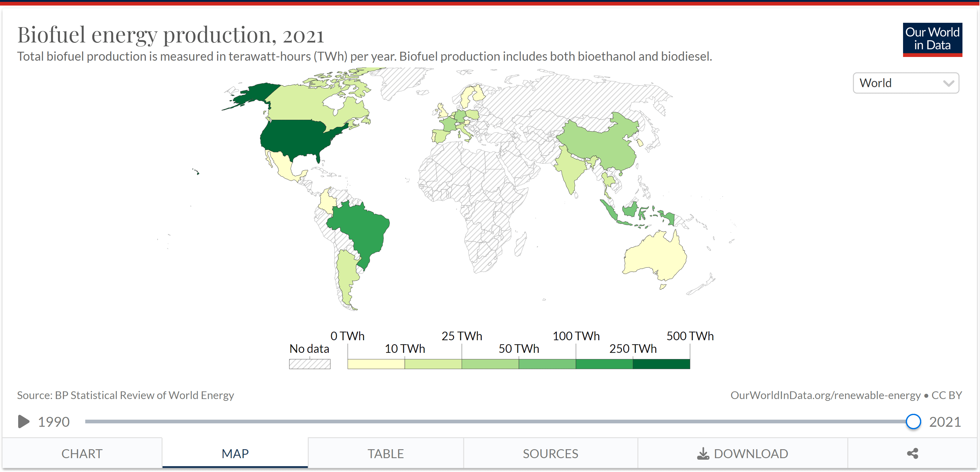980x472 pixels.
Task: Click China on the map
Action: click(603, 145)
